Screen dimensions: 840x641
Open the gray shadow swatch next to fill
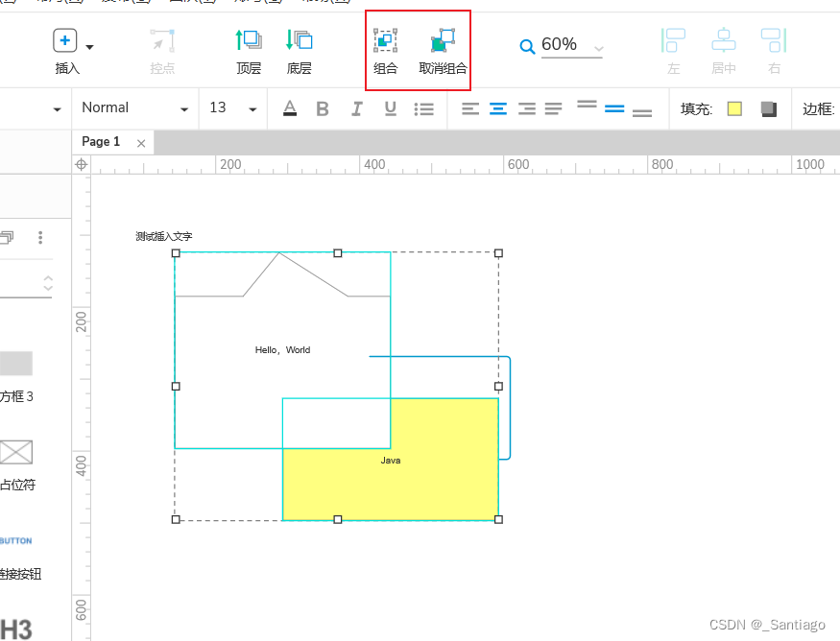pyautogui.click(x=769, y=109)
